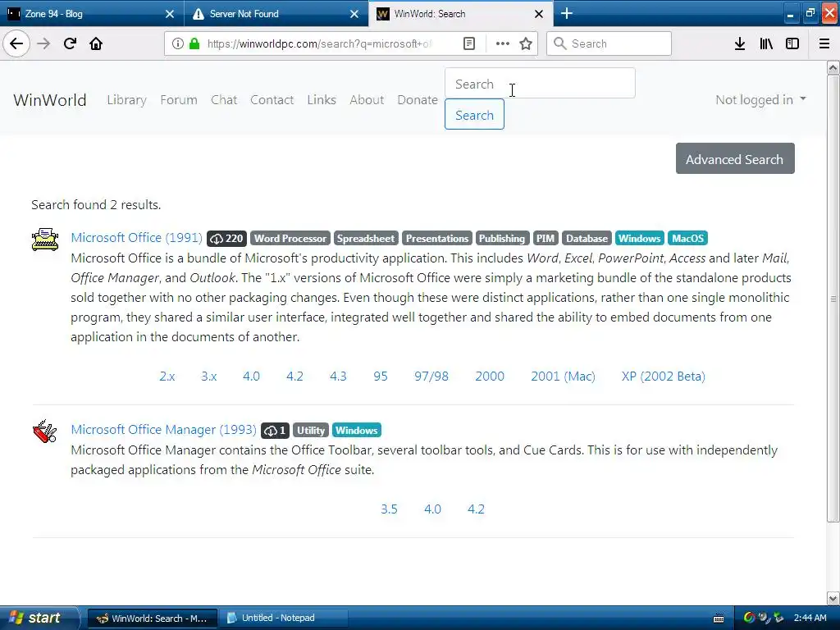The height and width of the screenshot is (630, 840).
Task: Open page actions three-dot menu
Action: coord(503,43)
